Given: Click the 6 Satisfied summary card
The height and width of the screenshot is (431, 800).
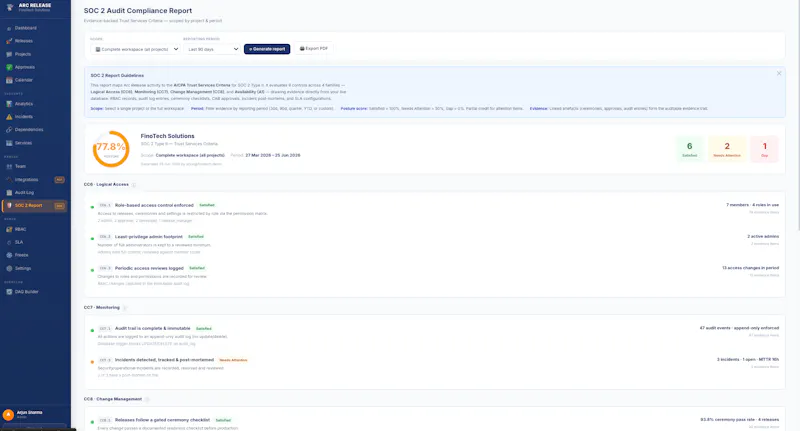Looking at the screenshot, I should (x=689, y=149).
